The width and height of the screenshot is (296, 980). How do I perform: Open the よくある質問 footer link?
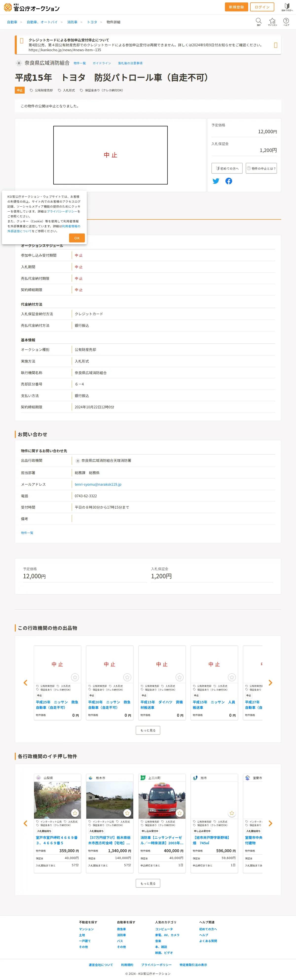(x=208, y=941)
